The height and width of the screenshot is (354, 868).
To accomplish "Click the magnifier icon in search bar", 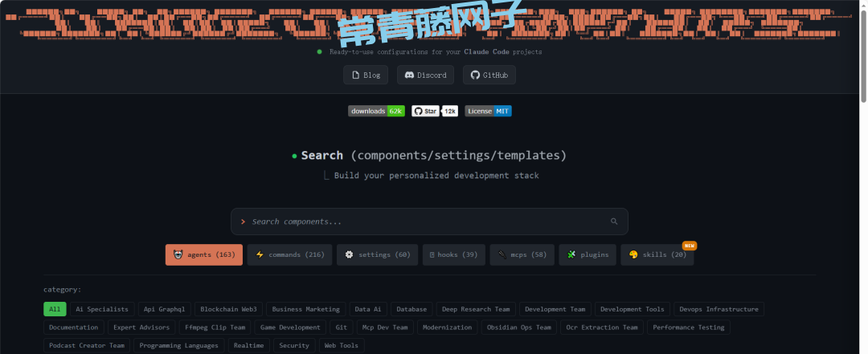I will pos(614,222).
